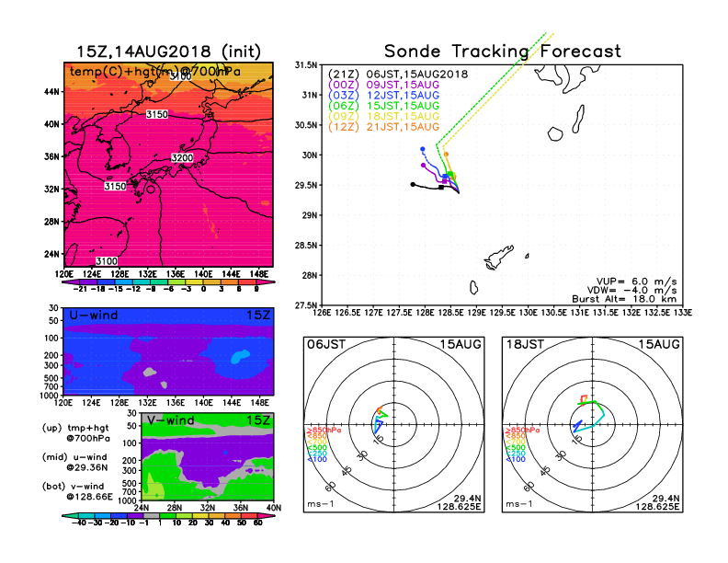Click the '(mid) u-wind @29.36N' note

[x=74, y=462]
